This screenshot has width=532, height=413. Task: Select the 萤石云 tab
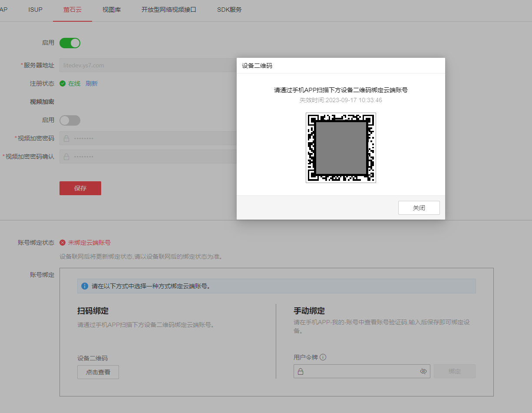tap(73, 10)
